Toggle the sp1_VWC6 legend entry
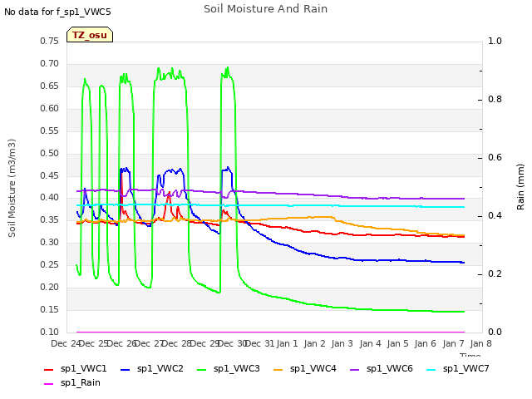The width and height of the screenshot is (532, 399). pos(382,369)
